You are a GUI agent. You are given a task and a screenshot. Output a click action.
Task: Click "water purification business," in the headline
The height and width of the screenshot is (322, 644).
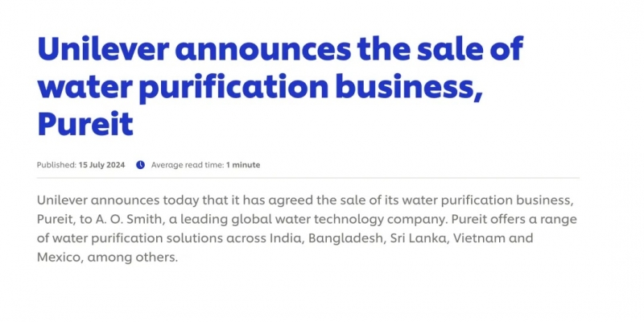(x=259, y=88)
